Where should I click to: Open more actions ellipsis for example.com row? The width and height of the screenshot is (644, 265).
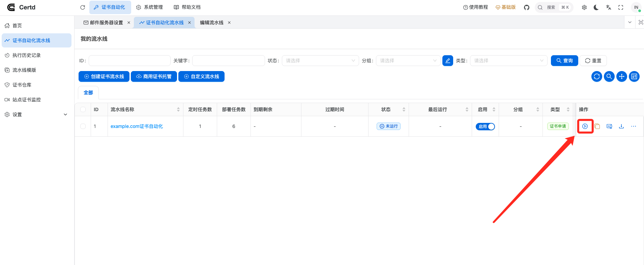pos(634,126)
